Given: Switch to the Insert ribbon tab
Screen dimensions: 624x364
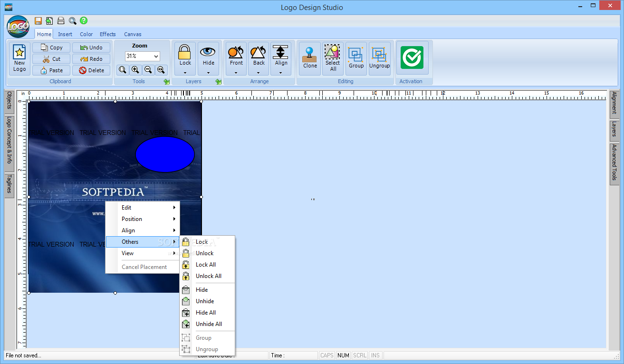Looking at the screenshot, I should pos(65,34).
